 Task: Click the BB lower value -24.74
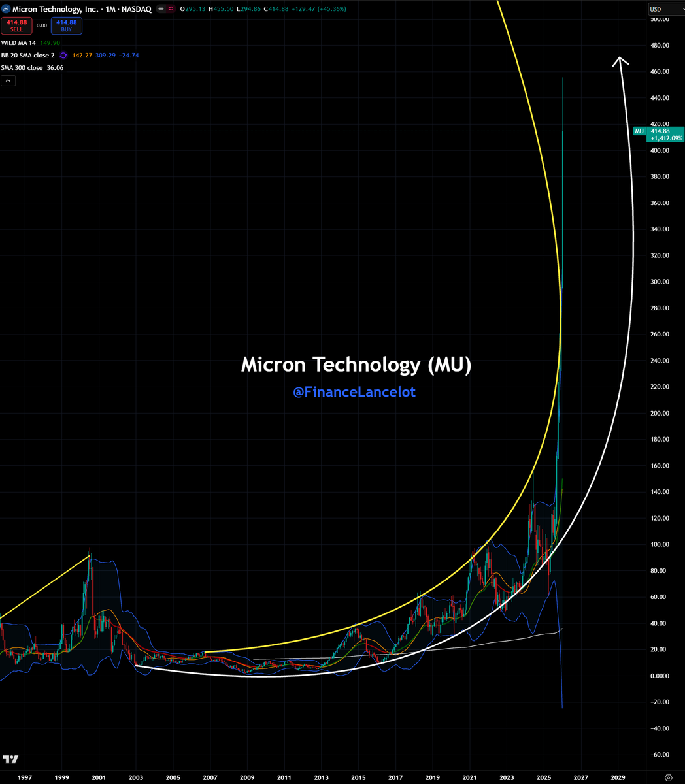coord(127,56)
